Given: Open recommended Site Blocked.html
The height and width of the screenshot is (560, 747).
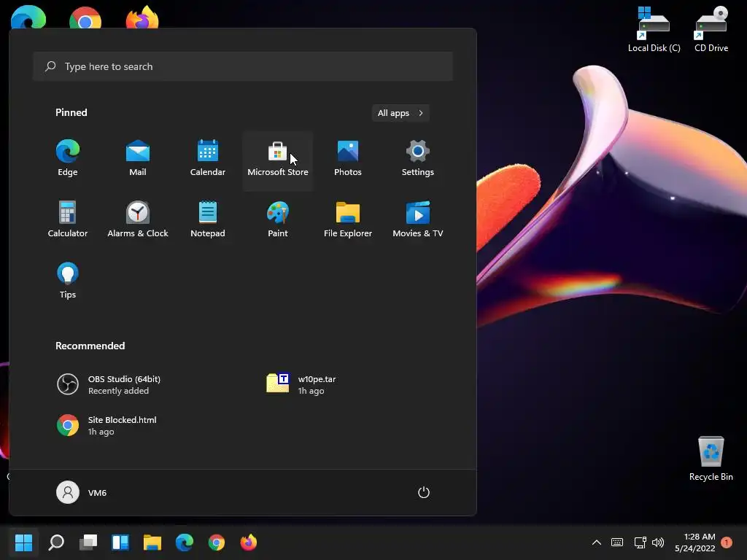Looking at the screenshot, I should click(x=107, y=425).
